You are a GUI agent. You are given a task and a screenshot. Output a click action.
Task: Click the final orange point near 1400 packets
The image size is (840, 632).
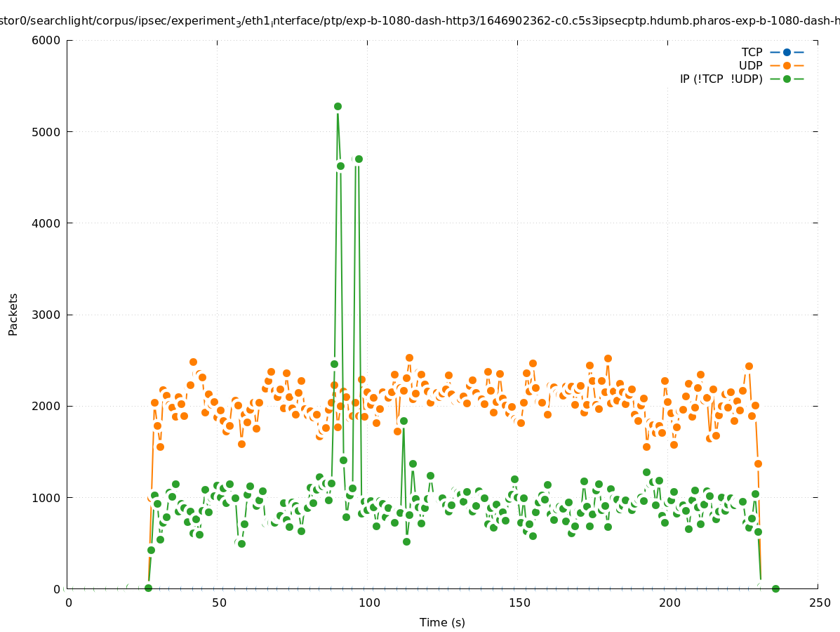758,463
